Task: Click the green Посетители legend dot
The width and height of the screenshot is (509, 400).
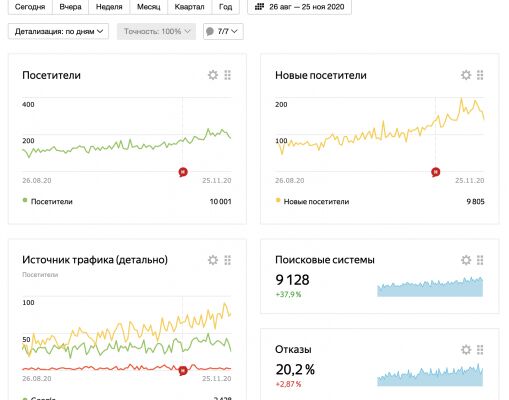Action: coord(25,200)
